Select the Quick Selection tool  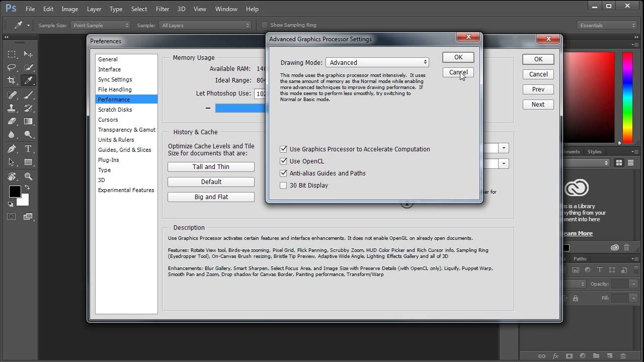[x=28, y=67]
